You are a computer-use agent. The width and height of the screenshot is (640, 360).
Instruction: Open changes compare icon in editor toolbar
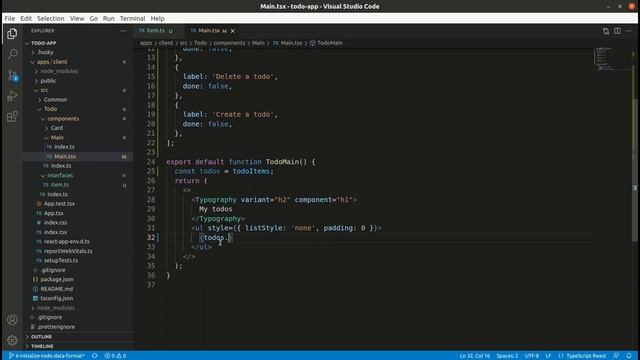[x=606, y=31]
